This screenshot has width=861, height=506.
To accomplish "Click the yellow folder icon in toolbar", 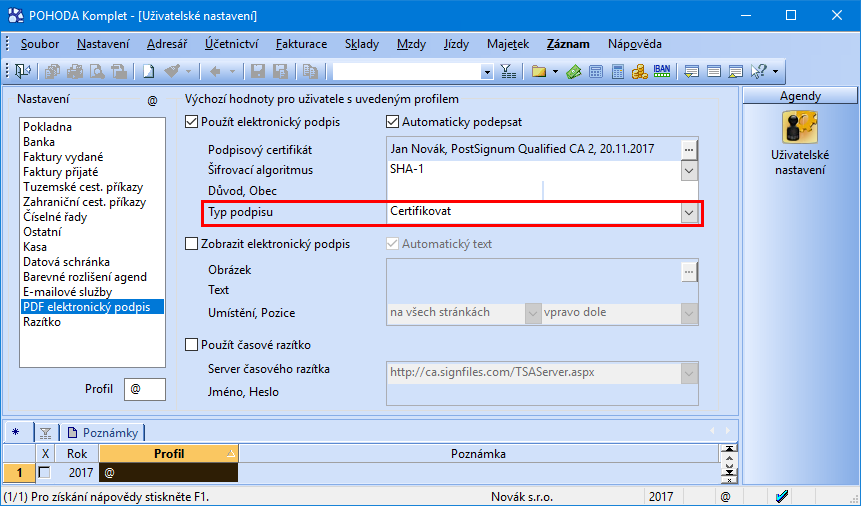I will [x=539, y=71].
